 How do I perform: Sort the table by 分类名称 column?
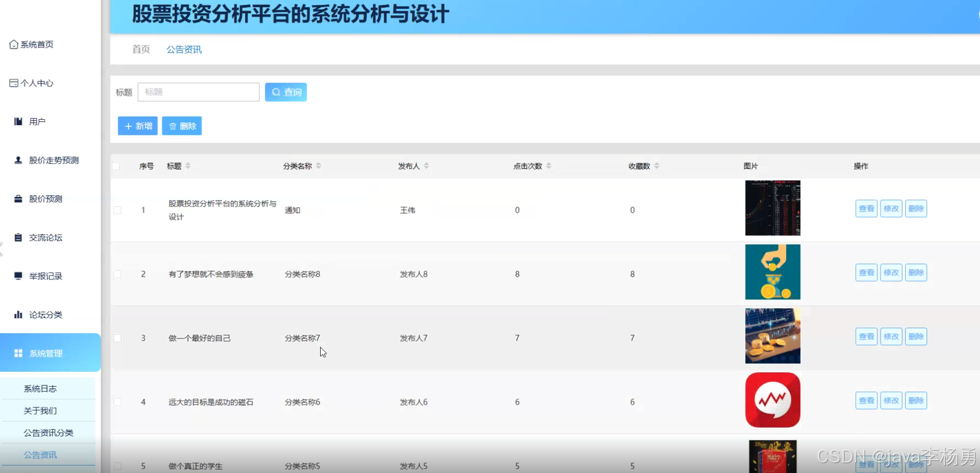point(318,166)
